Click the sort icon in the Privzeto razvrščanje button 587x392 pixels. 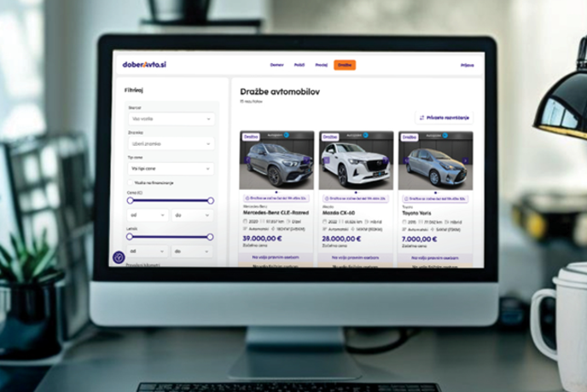coord(421,118)
